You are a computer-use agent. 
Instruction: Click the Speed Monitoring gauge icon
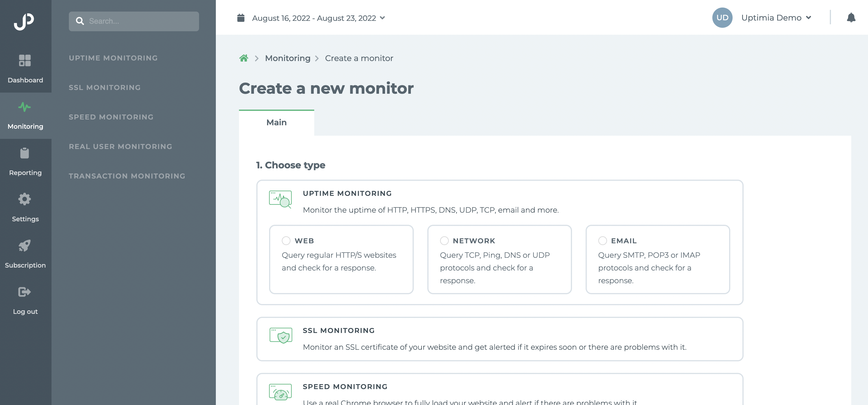280,392
